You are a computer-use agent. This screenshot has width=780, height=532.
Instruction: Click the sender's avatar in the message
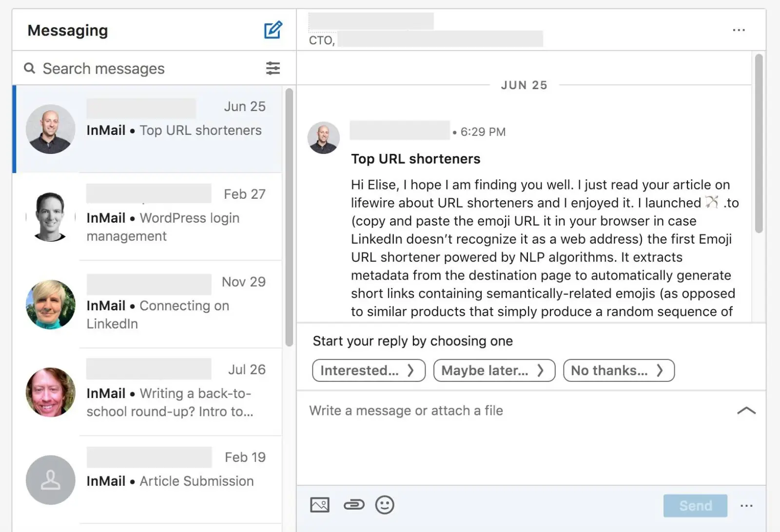[x=324, y=137]
